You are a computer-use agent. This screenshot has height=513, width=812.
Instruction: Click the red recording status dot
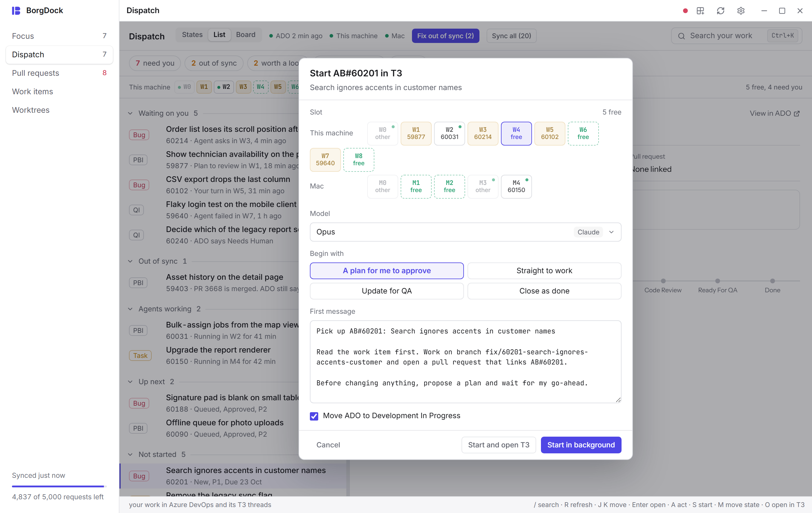tap(685, 11)
